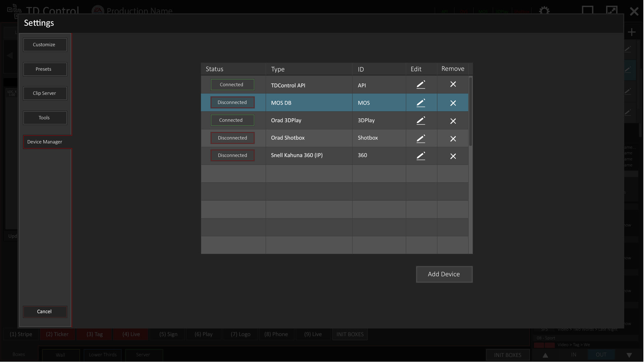Remove Snell Kahuna 360 device

pyautogui.click(x=453, y=156)
